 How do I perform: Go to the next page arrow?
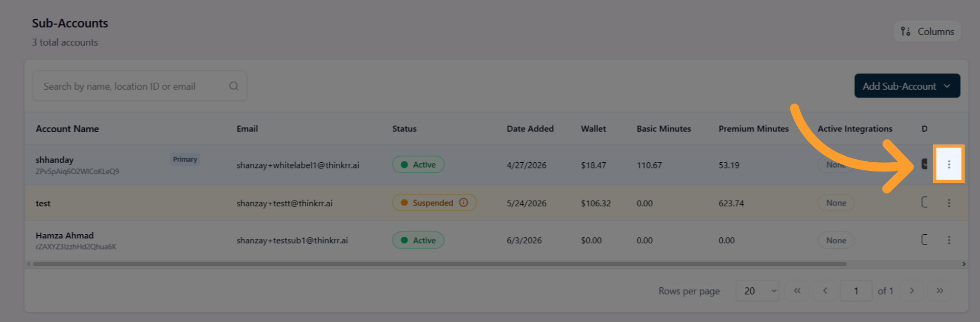coord(912,291)
